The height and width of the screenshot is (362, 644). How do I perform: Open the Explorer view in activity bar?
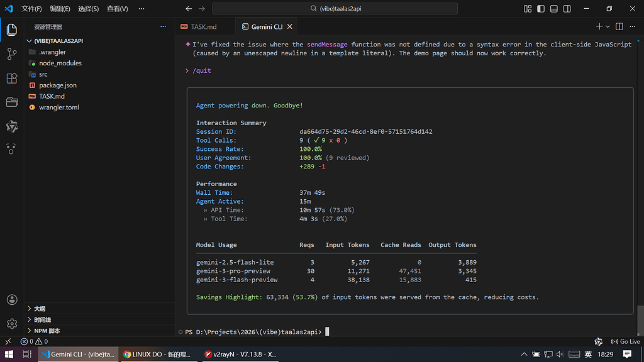[12, 30]
